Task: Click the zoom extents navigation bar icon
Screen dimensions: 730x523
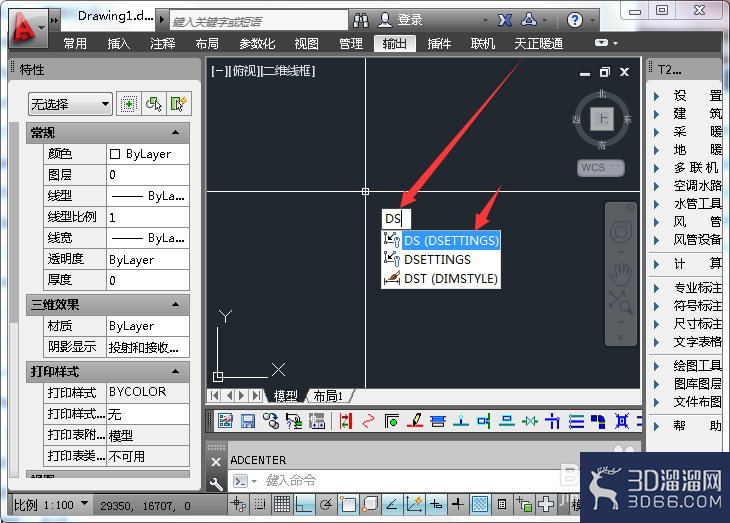Action: tap(621, 302)
